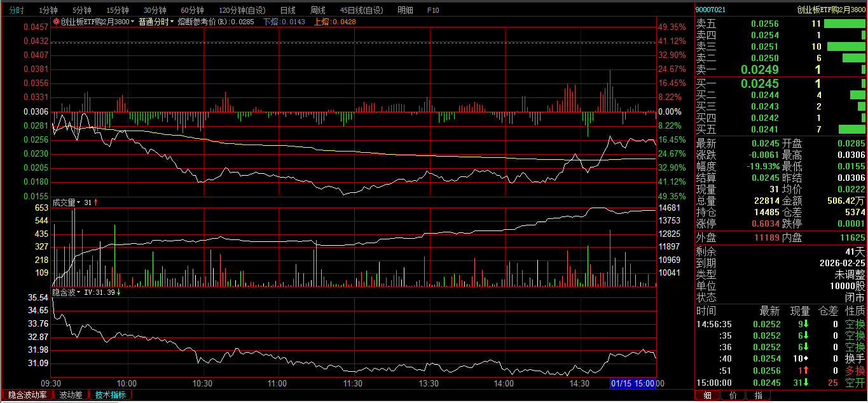Screen dimensions: 868x403
Task: Click the 换手 trade type entry
Action: pos(855,358)
